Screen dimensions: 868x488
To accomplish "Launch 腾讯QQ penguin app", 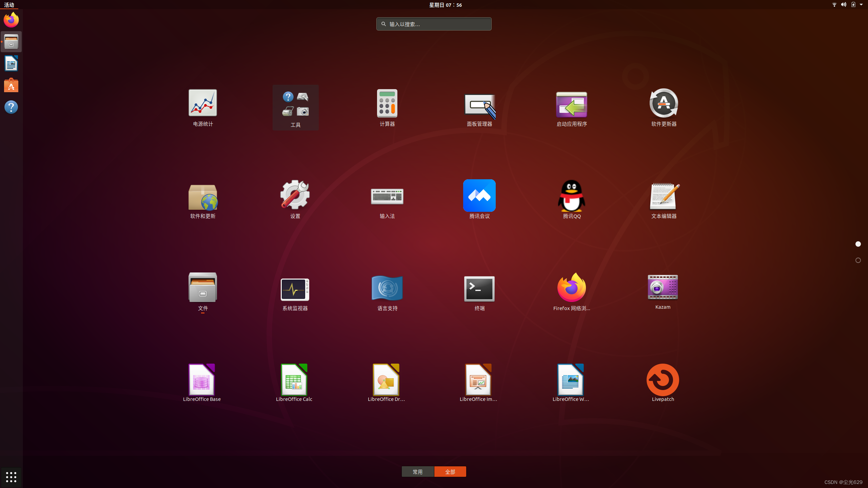I will pos(572,200).
